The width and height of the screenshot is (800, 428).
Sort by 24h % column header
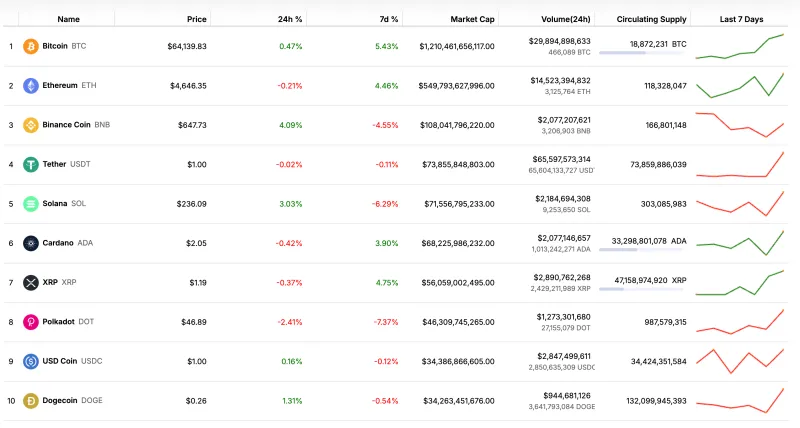tap(290, 19)
